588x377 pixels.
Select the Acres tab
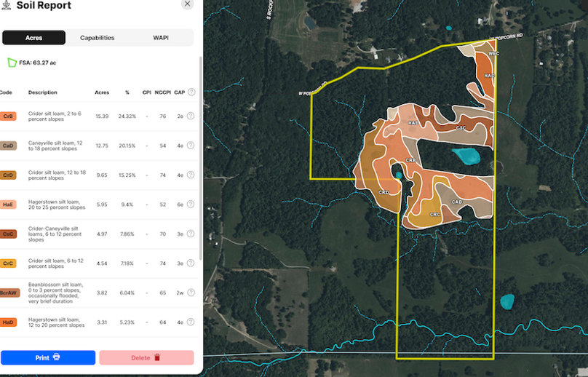point(33,38)
